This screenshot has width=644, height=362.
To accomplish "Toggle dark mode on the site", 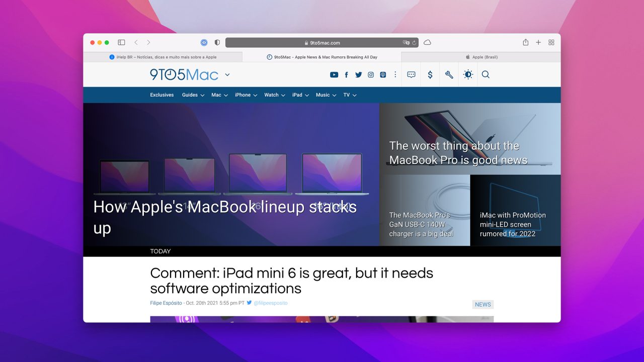I will pyautogui.click(x=468, y=74).
